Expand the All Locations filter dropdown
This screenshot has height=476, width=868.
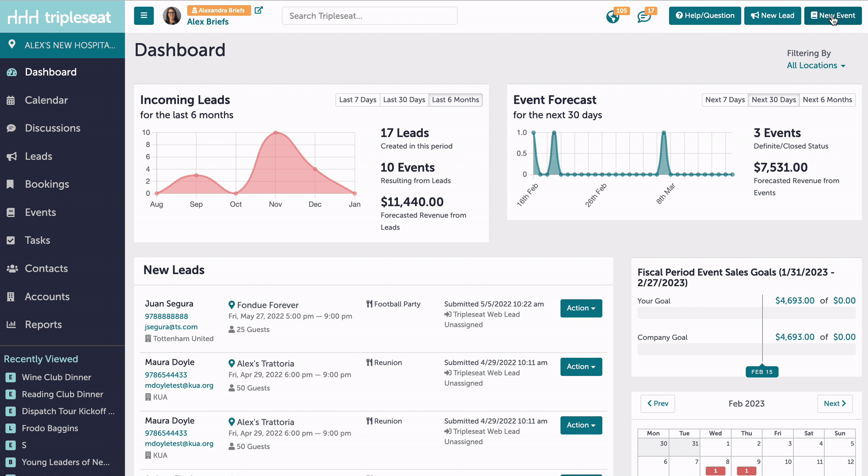[816, 65]
